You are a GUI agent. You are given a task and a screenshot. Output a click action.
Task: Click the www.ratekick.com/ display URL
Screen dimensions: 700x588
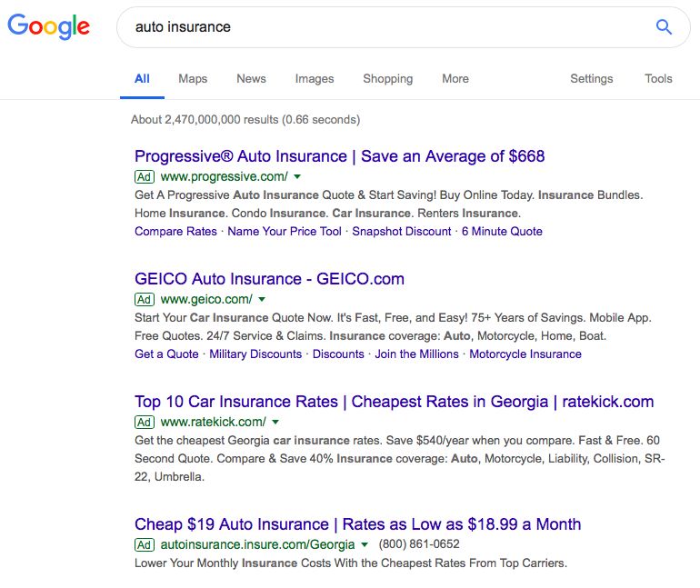click(213, 422)
